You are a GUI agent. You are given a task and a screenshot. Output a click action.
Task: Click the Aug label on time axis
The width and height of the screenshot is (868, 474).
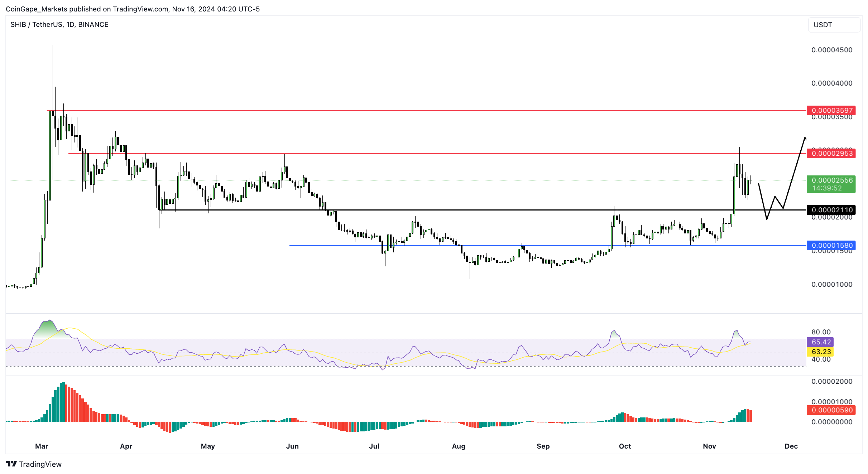tap(459, 446)
